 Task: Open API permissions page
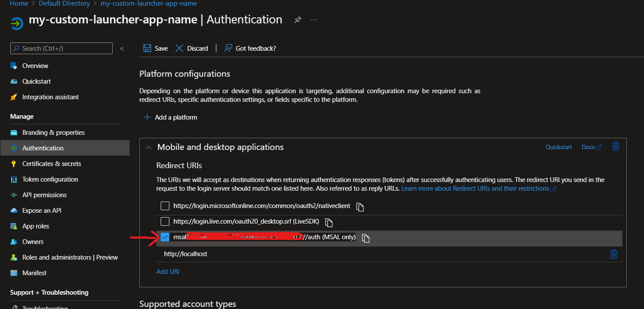[x=45, y=195]
